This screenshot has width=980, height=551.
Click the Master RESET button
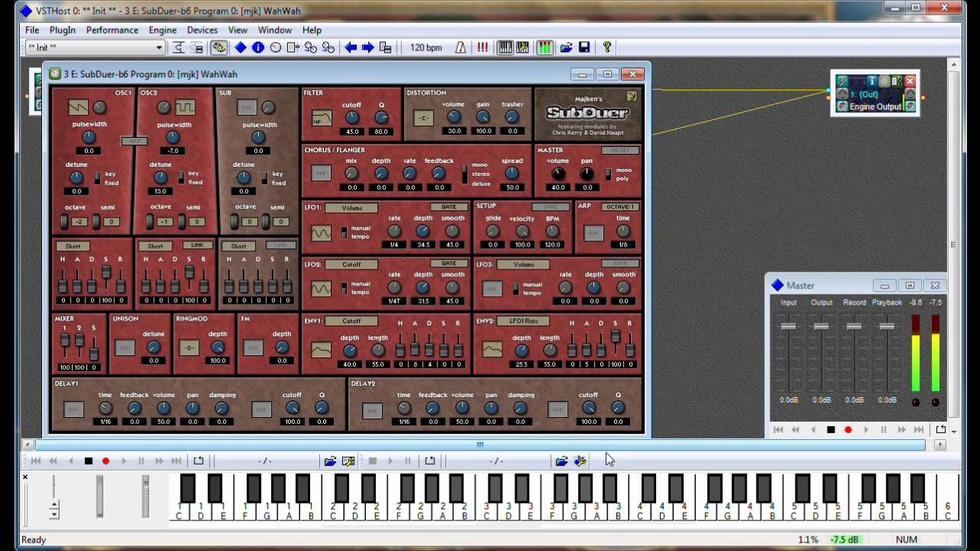[x=619, y=150]
